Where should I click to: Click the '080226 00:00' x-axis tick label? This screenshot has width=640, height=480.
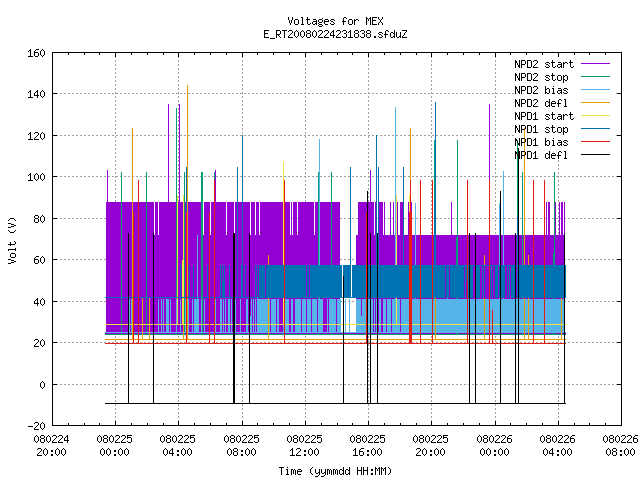click(495, 446)
